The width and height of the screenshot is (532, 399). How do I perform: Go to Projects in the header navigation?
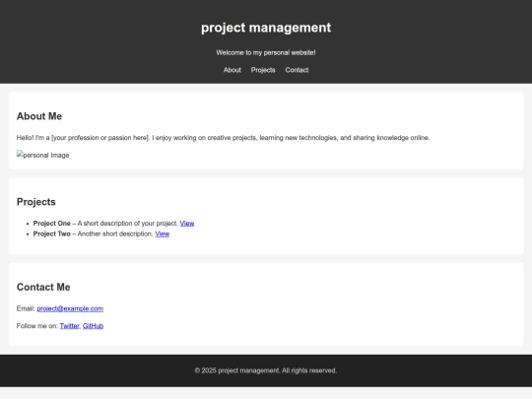pyautogui.click(x=263, y=70)
